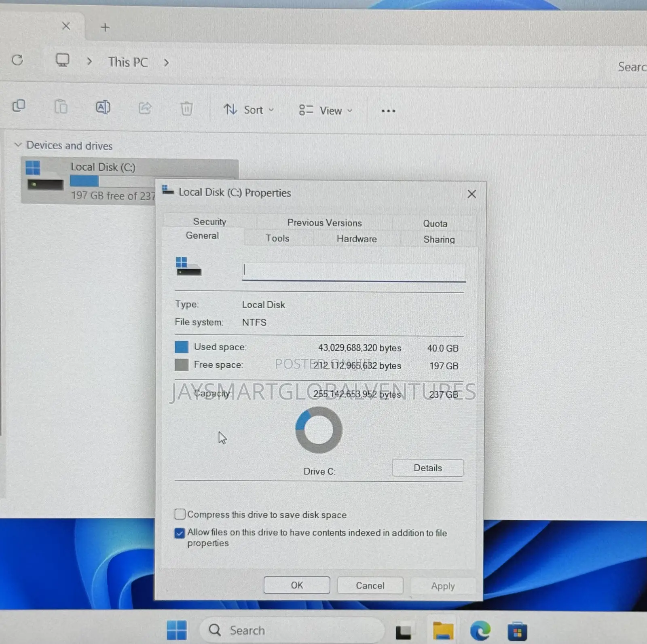Viewport: 647px width, 644px height.
Task: Switch to the Sharing tab
Action: click(439, 239)
